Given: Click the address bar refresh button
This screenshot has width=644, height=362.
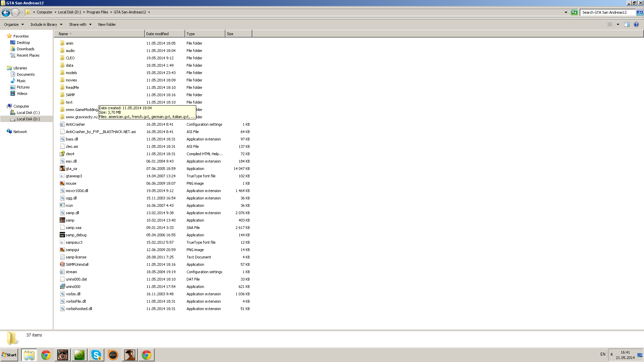Looking at the screenshot, I should (574, 12).
